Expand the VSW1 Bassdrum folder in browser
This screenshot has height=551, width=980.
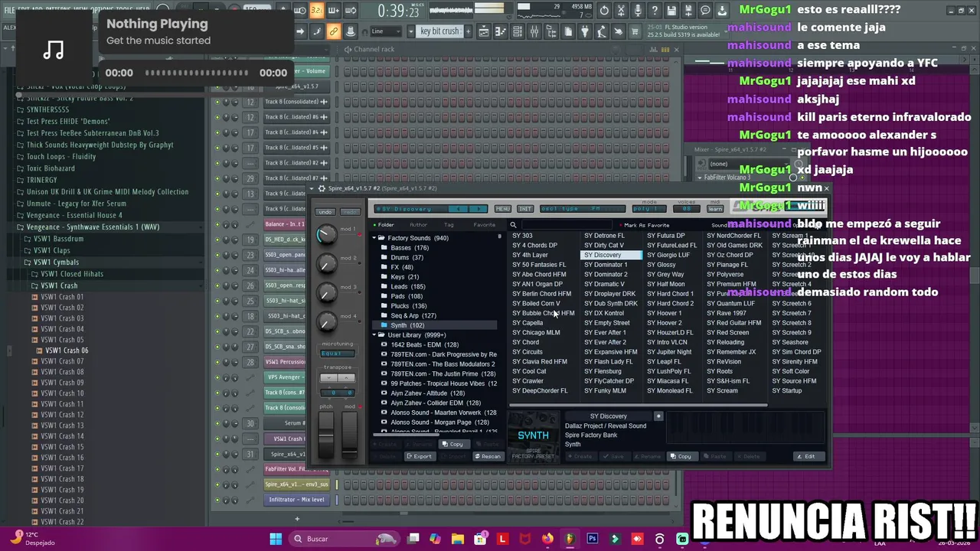(58, 239)
